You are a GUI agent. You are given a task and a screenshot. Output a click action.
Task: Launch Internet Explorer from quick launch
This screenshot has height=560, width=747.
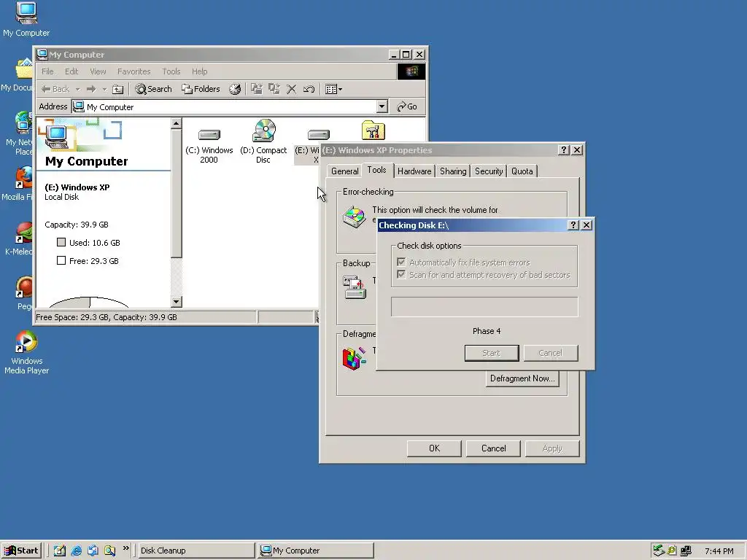click(76, 551)
